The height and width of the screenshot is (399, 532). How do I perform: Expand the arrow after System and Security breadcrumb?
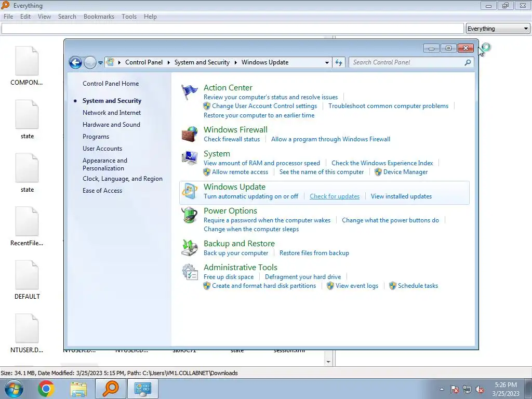(x=235, y=62)
